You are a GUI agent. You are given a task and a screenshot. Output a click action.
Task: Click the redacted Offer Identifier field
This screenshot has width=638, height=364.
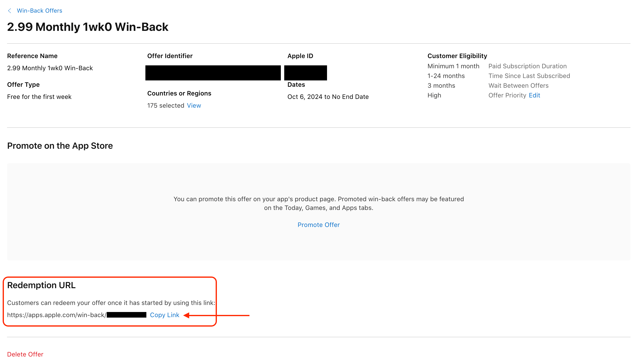click(x=213, y=72)
